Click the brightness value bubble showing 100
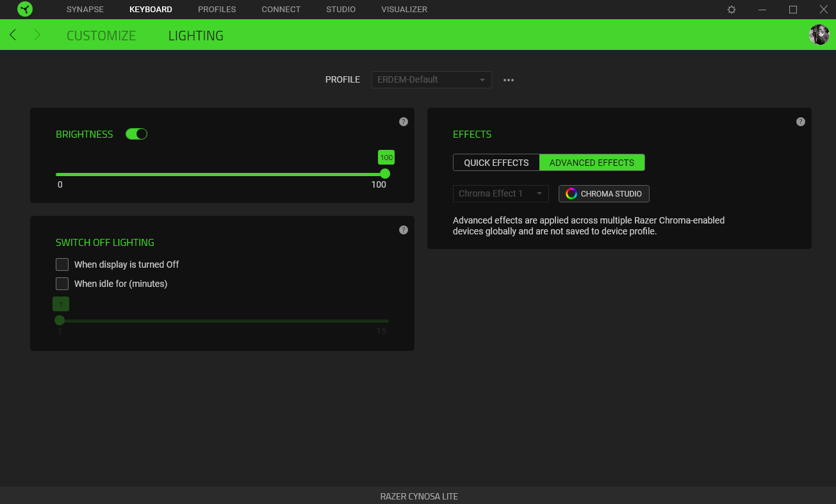 (386, 158)
